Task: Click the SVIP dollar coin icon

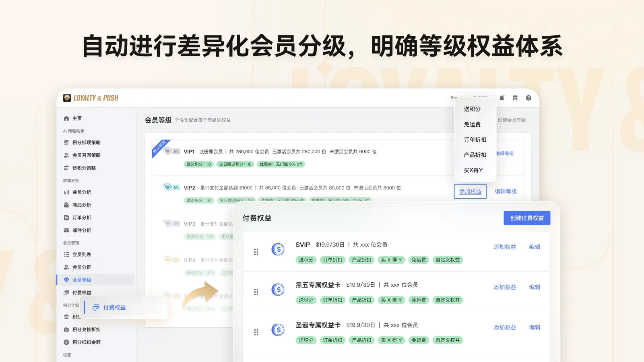Action: tap(278, 249)
